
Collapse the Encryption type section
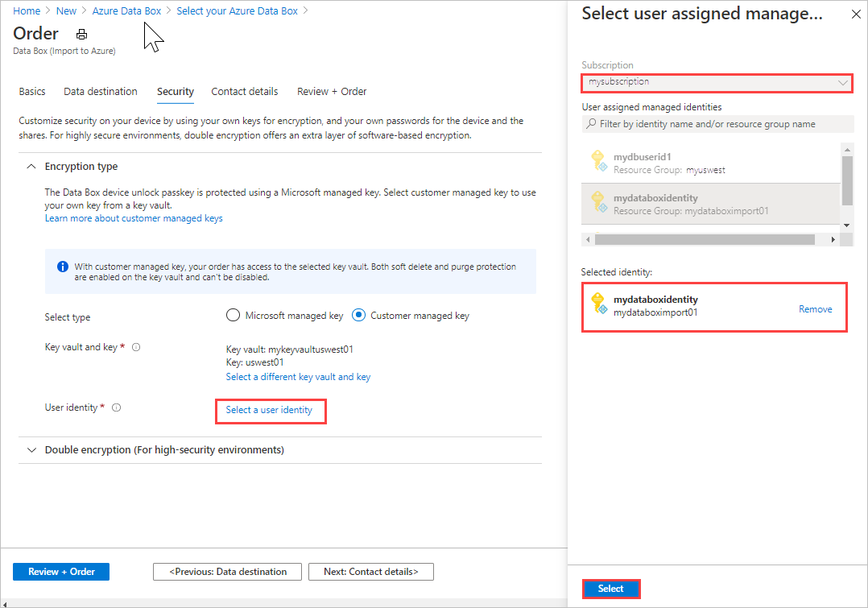tap(31, 166)
